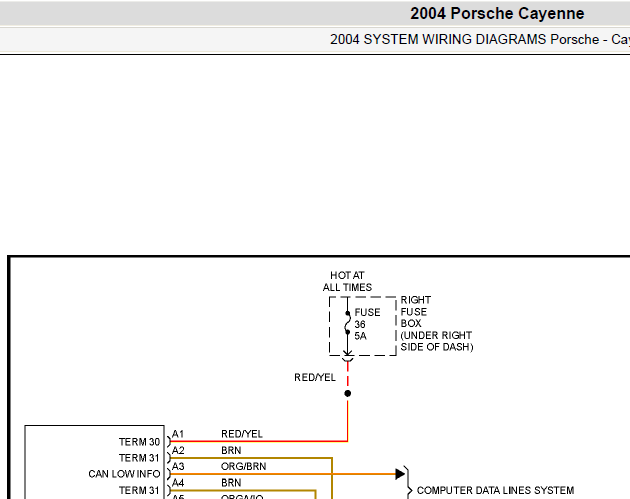Click the 'TERM 31' label next to A4
Viewport: 630px width, 499px height.
click(x=139, y=491)
